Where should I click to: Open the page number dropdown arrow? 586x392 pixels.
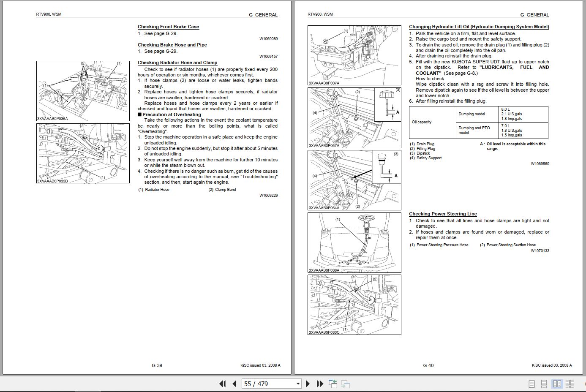pos(298,384)
